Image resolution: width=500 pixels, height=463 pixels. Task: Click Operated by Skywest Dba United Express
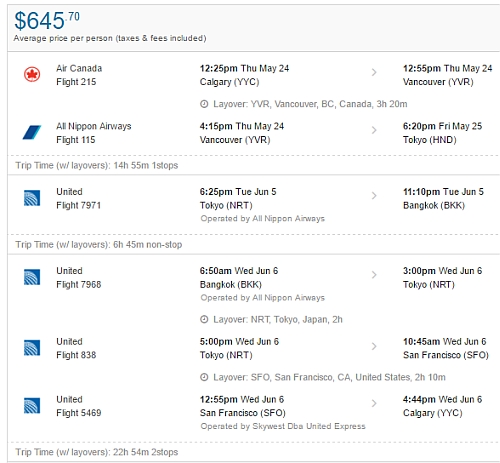[x=283, y=426]
